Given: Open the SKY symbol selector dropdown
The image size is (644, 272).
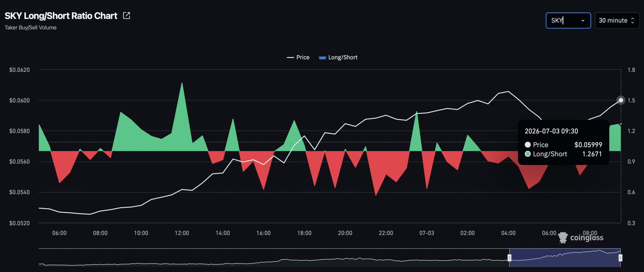Looking at the screenshot, I should (568, 20).
